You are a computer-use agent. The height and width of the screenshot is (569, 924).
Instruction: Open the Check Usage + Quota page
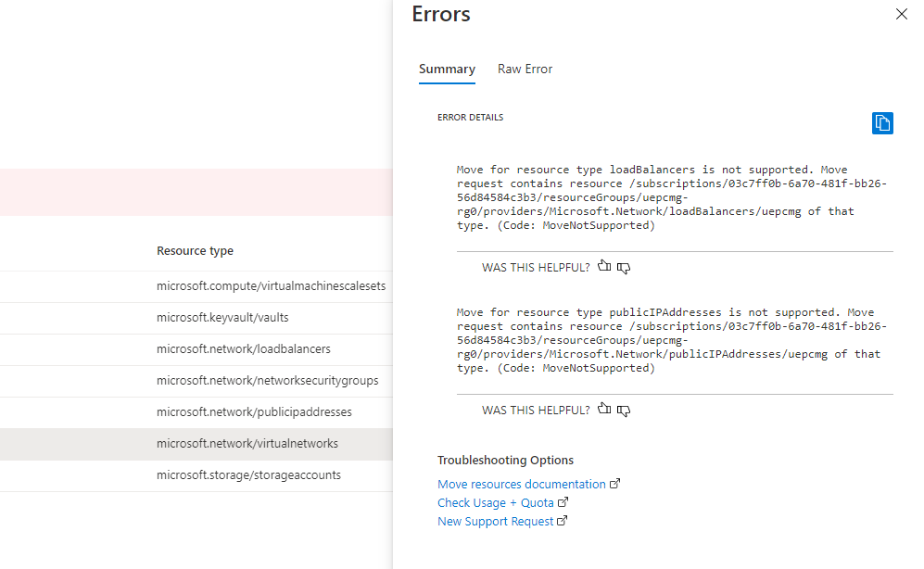coord(495,501)
